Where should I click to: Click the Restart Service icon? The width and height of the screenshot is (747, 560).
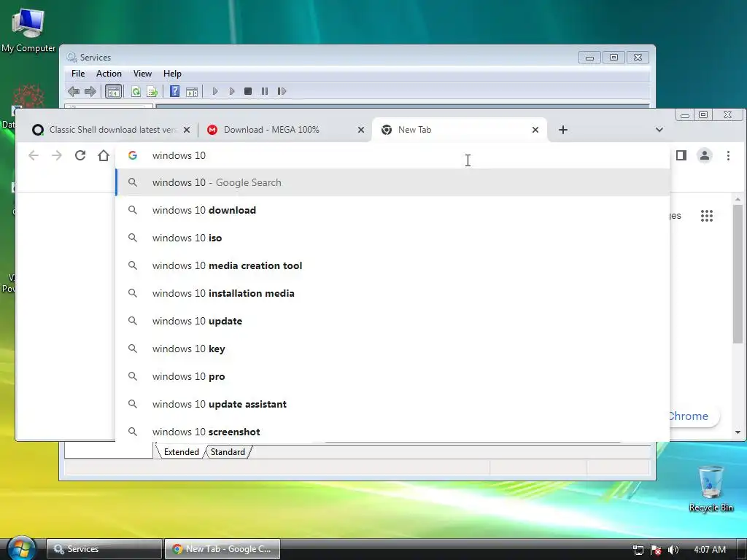coord(282,91)
